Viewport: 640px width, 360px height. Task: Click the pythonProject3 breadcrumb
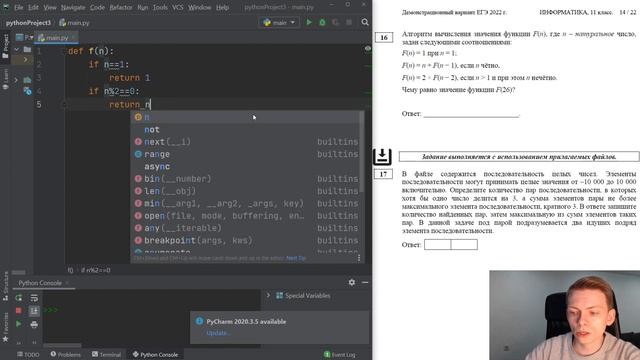point(28,23)
